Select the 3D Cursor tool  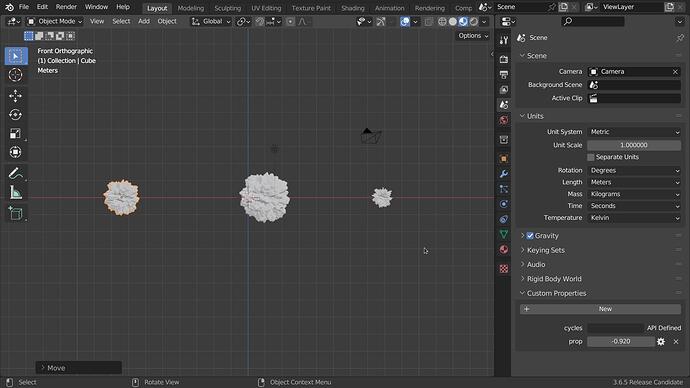coord(15,75)
